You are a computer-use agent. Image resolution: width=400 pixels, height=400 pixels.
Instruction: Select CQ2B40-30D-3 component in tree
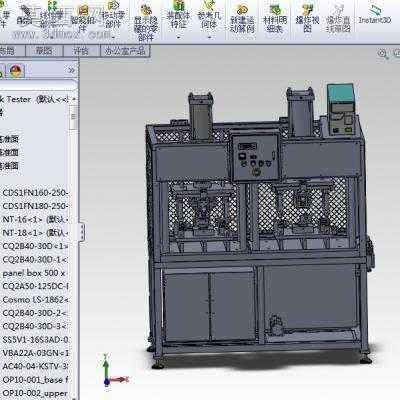(x=35, y=326)
